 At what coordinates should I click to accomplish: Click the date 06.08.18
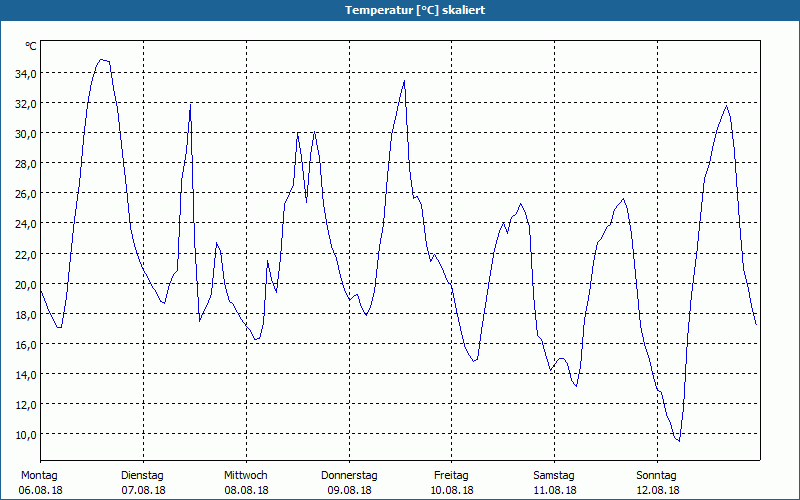click(x=41, y=490)
